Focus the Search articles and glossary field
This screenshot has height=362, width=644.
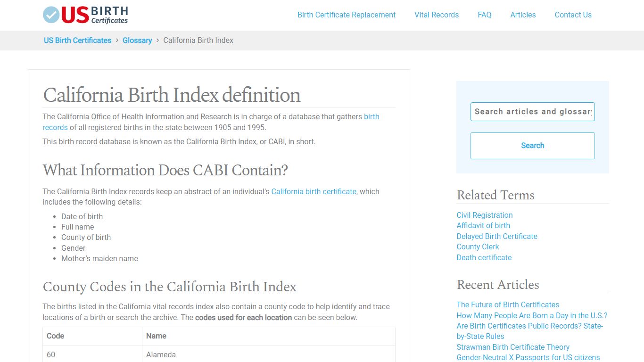[x=532, y=112]
